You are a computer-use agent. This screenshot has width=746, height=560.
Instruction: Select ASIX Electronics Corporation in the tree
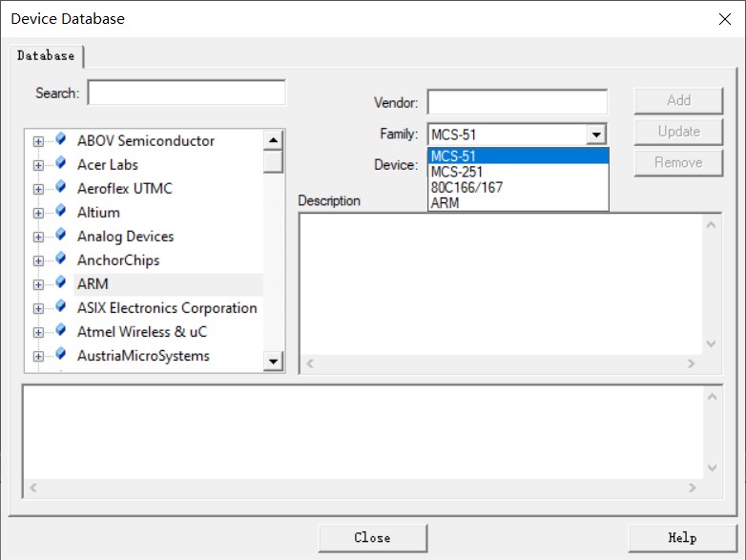click(x=167, y=308)
